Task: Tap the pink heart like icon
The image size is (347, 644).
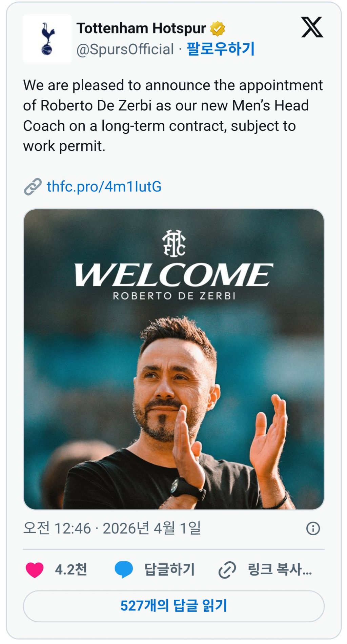Action: [x=35, y=570]
